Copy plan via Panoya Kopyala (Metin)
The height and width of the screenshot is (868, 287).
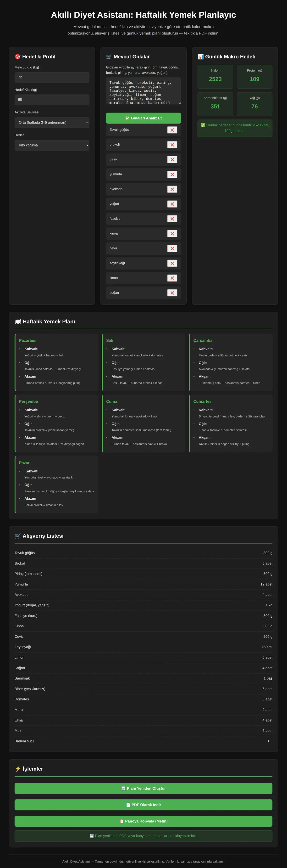point(143,821)
